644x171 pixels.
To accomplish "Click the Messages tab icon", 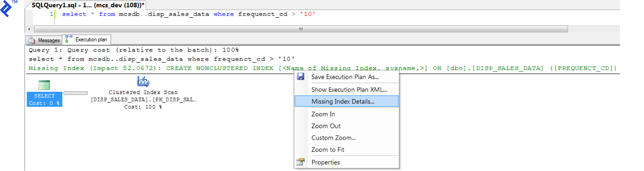I will pyautogui.click(x=32, y=40).
